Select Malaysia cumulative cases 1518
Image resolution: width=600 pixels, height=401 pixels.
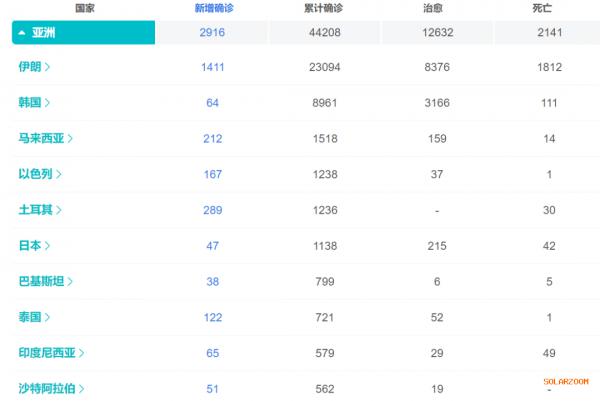click(325, 139)
